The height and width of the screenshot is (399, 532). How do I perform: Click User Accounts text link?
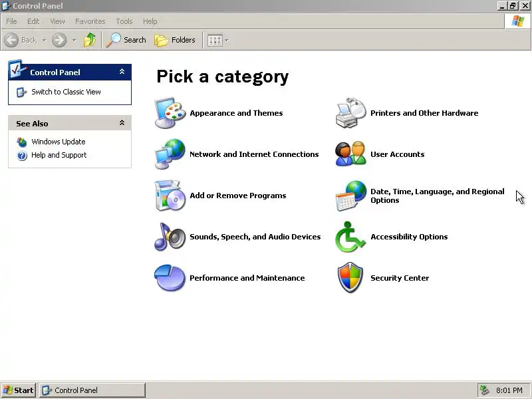(397, 154)
